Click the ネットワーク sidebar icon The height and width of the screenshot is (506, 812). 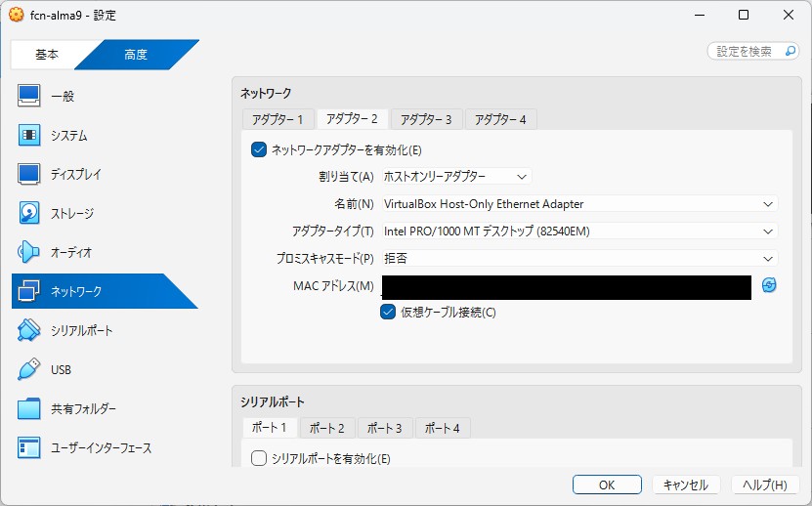[x=28, y=291]
